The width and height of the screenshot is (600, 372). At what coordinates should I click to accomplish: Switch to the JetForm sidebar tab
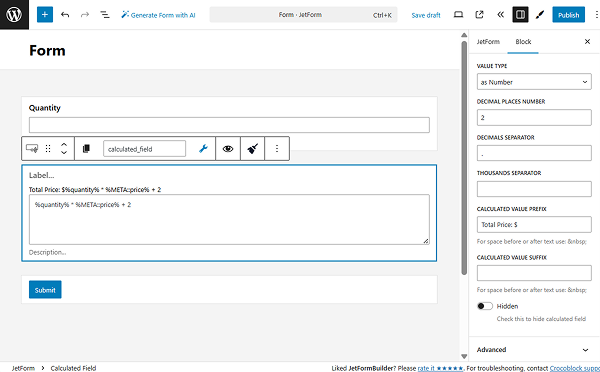488,41
